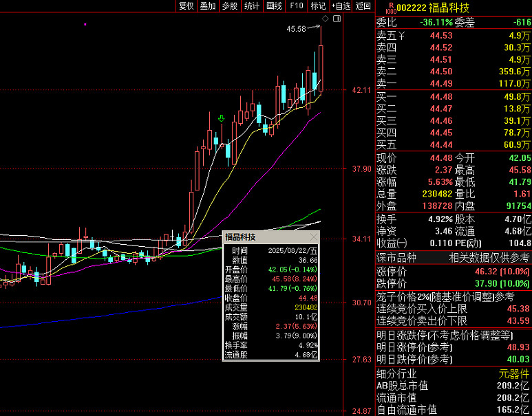
Task: Click the R1000 badge beside the stock code
Action: pyautogui.click(x=390, y=8)
